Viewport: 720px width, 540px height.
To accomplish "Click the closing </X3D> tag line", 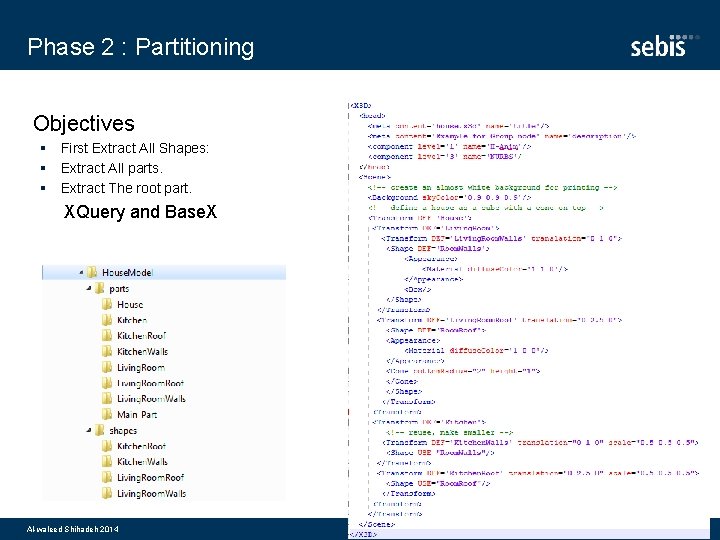I will [x=363, y=534].
